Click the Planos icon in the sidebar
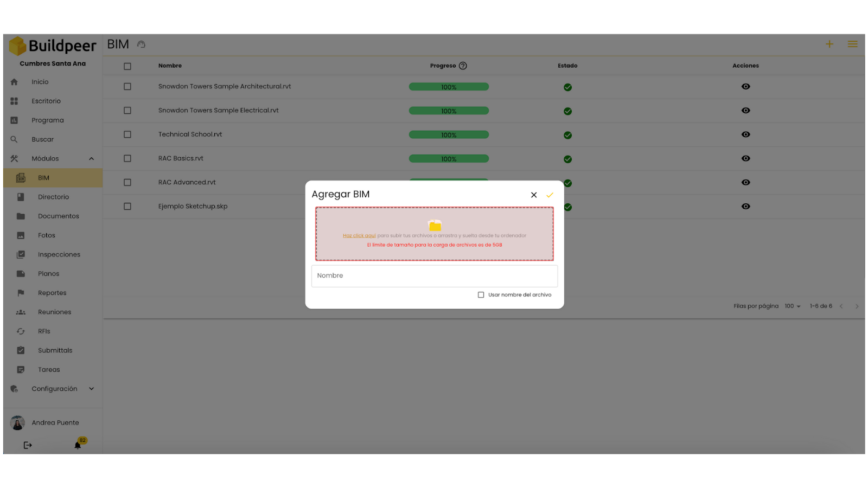 21,274
